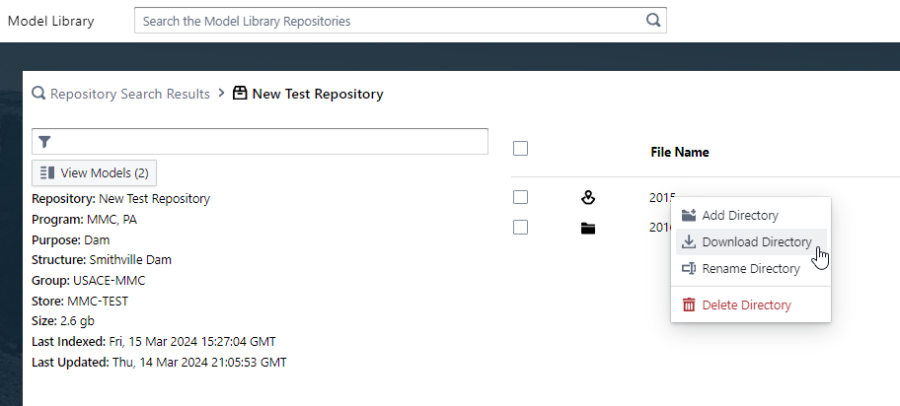This screenshot has width=900, height=406.
Task: Check the checkbox for the folder row
Action: (x=520, y=227)
